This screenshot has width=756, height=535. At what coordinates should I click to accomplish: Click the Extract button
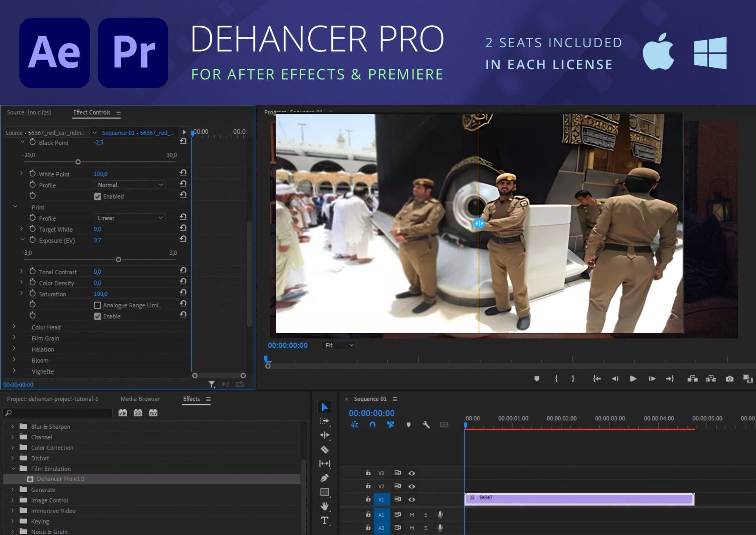[711, 379]
